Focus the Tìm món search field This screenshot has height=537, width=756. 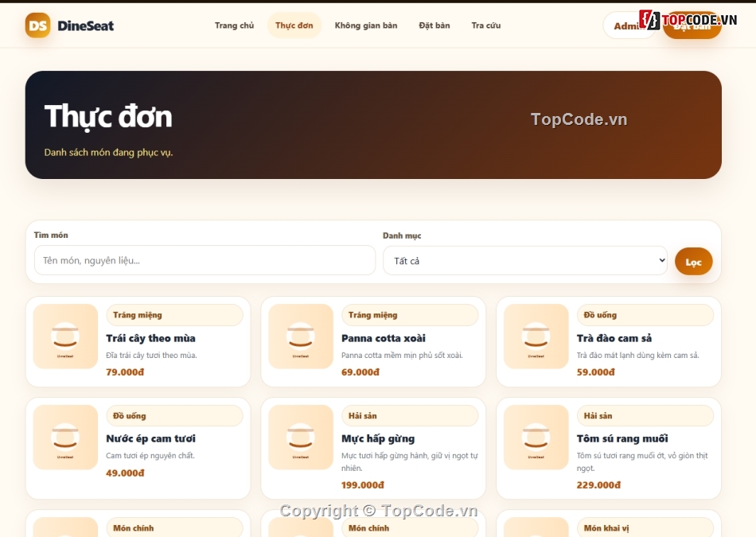(205, 260)
